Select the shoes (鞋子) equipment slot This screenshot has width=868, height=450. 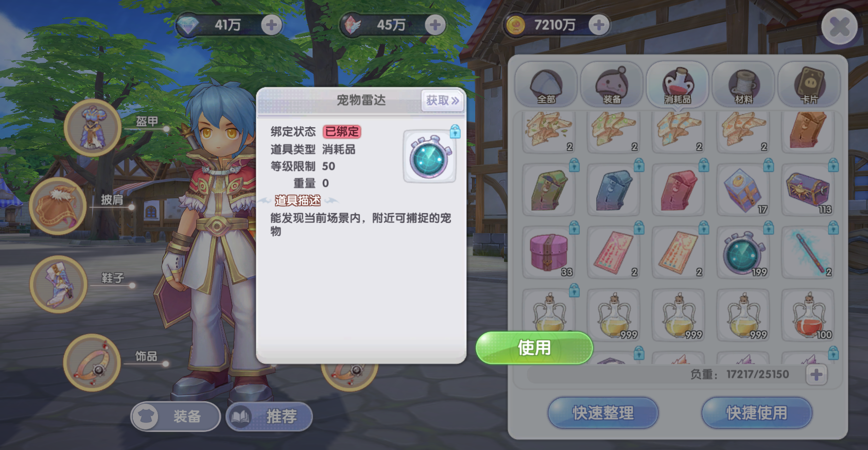[x=58, y=284]
